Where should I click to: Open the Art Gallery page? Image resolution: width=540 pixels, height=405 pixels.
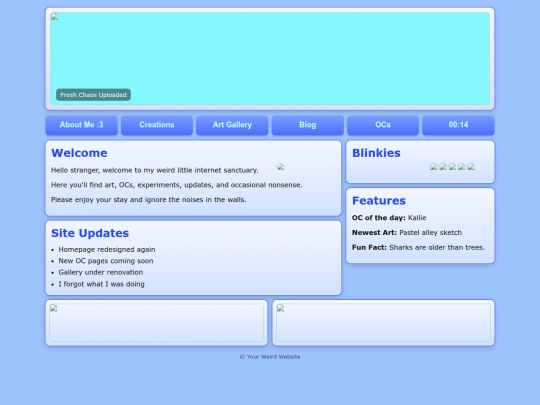[x=232, y=125]
